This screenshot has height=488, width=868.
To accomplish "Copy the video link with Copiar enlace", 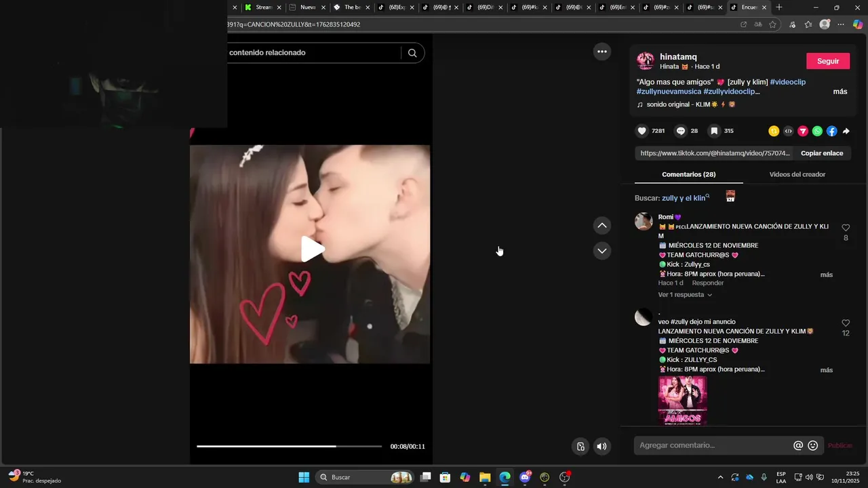I will 822,153.
